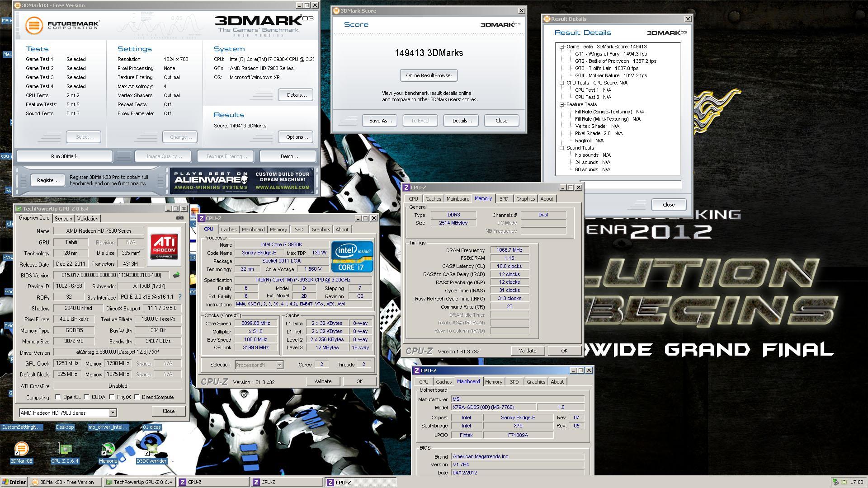
Task: Select GT1 - Wings of Fury result row
Action: 610,54
